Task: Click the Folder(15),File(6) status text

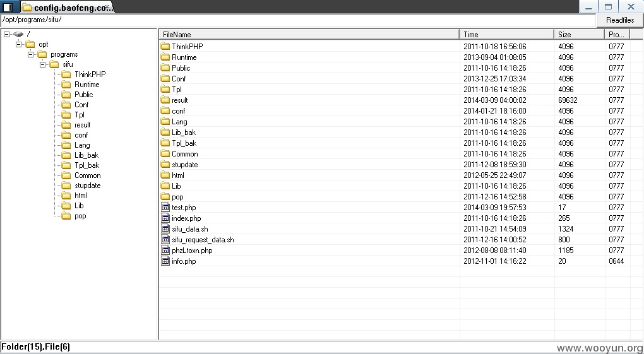Action: point(36,347)
